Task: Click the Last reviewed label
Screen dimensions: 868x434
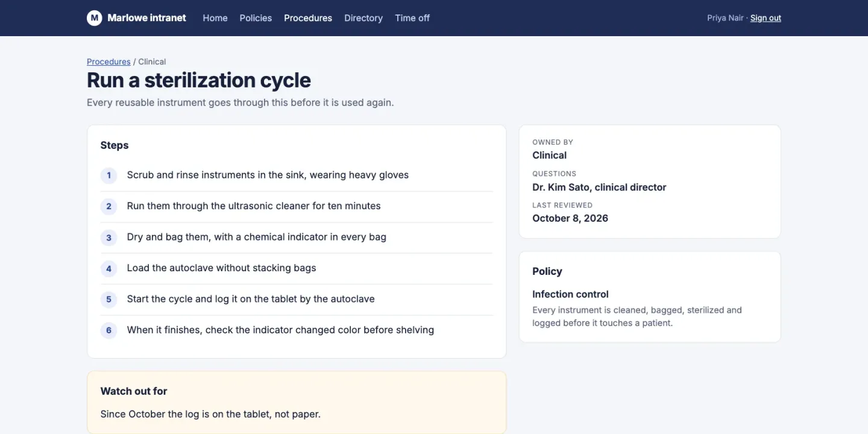Action: [562, 205]
